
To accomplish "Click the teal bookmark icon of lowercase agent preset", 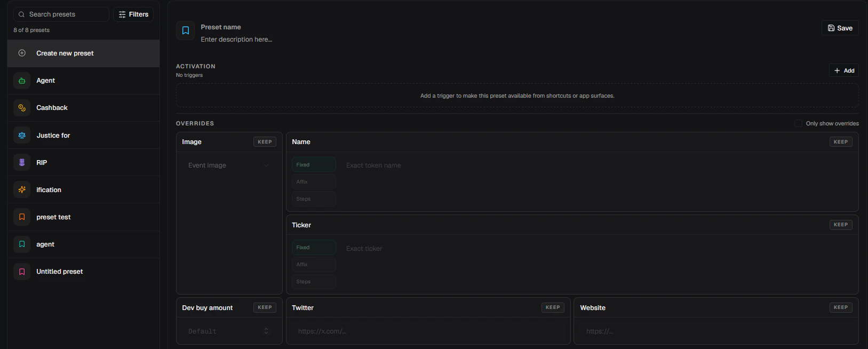I will click(22, 244).
